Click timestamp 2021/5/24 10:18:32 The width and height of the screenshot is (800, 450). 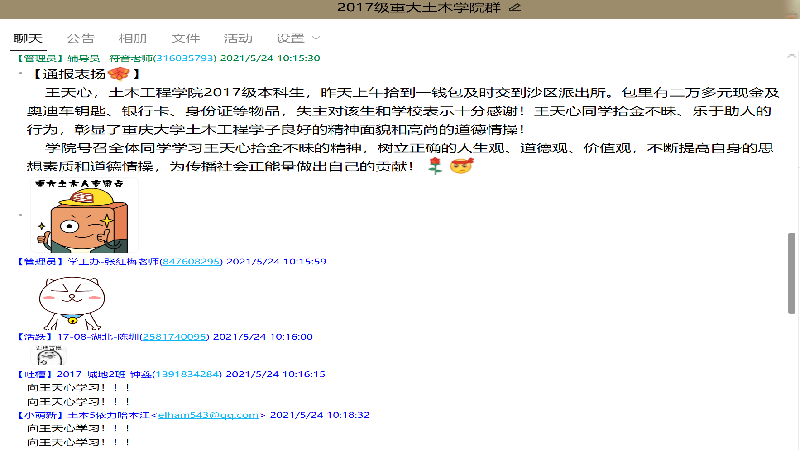[x=319, y=415]
